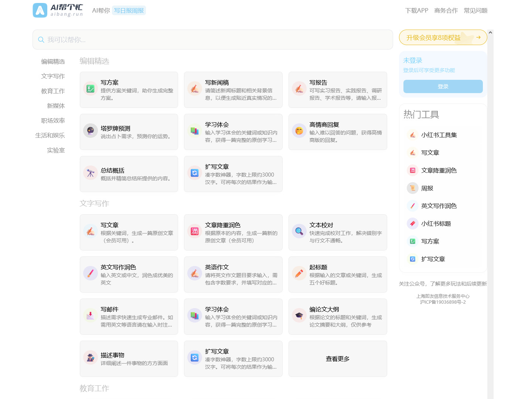Viewport: 532px width, 399px height.
Task: Open the 下载APP link
Action: pyautogui.click(x=417, y=10)
